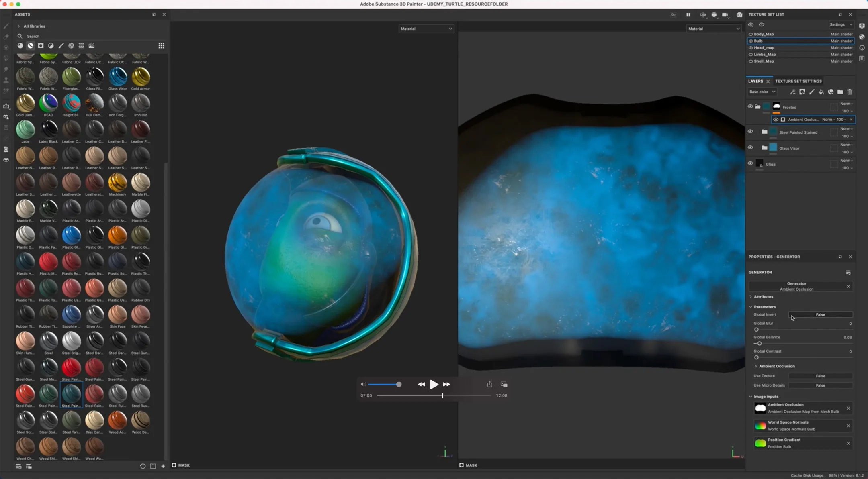Switch assets to grid view icon
868x479 pixels.
[161, 46]
